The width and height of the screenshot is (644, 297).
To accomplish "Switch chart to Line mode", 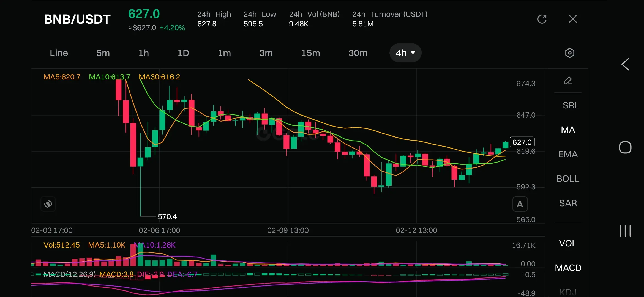I will [59, 53].
